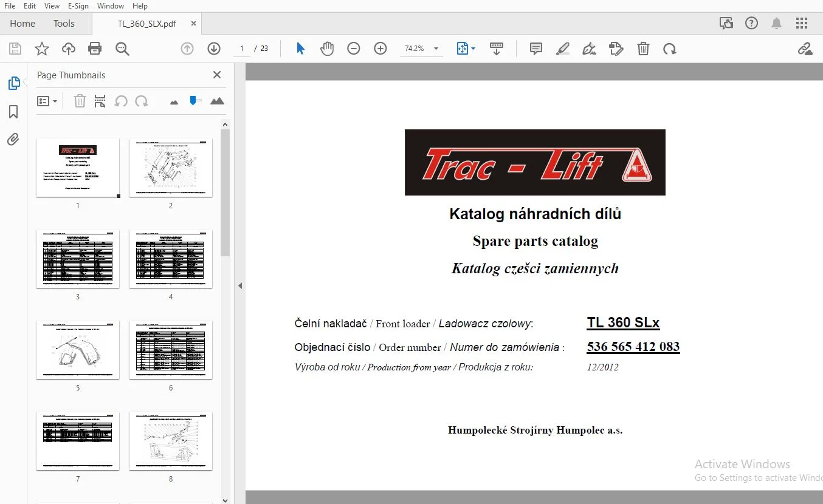The height and width of the screenshot is (504, 823).
Task: Open the apps grid launcher icon
Action: 802,24
